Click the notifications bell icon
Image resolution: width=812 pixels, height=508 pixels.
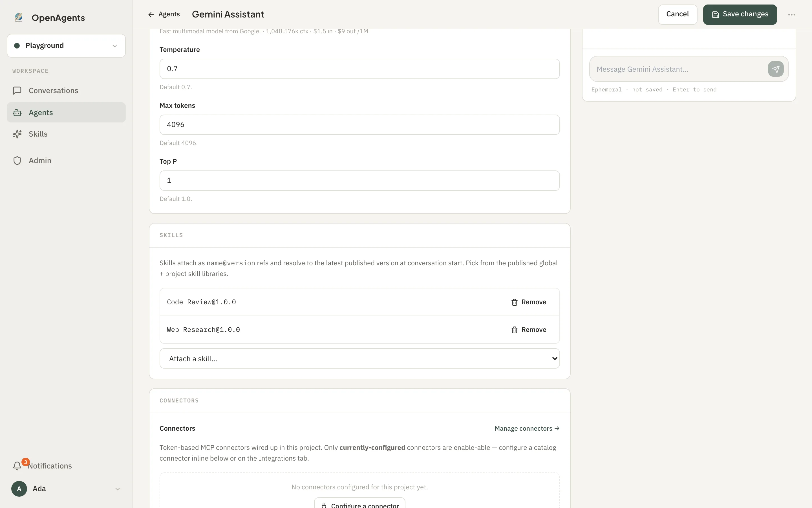[x=17, y=466]
